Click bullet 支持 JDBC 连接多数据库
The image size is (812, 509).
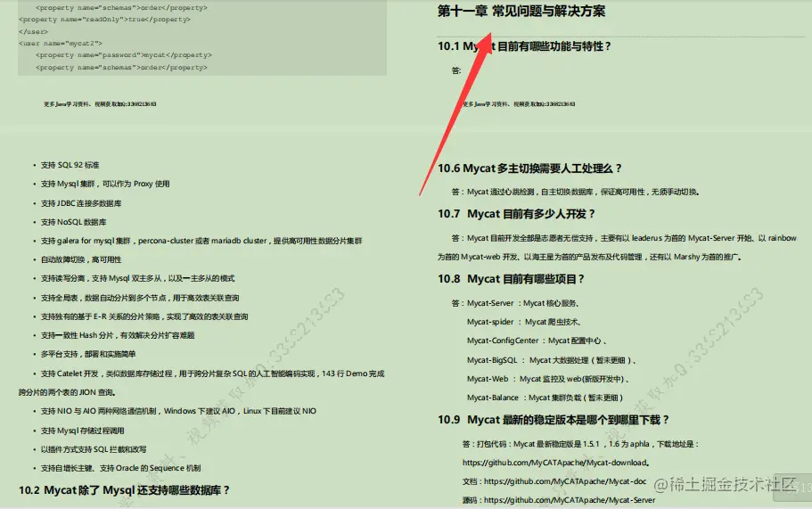(81, 203)
